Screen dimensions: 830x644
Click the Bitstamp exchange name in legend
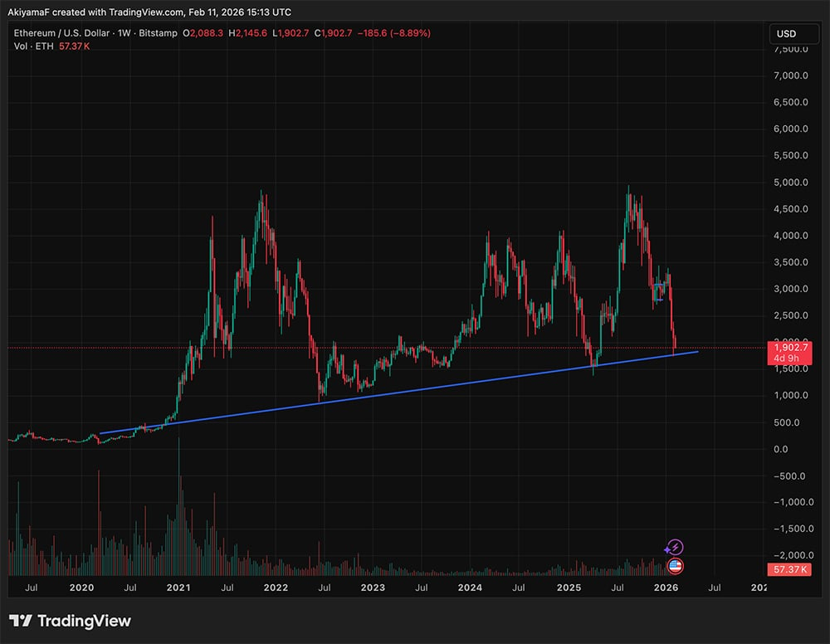tap(158, 33)
